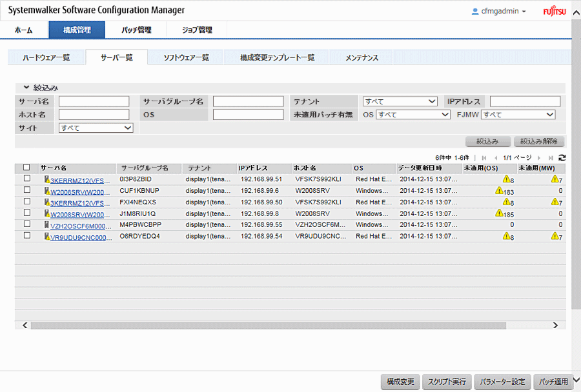
Task: Click the user profile icon beside cfmgadmin
Action: point(475,12)
